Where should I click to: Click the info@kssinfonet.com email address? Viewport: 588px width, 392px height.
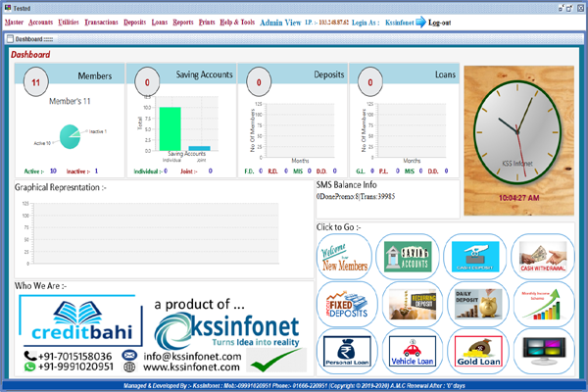point(192,356)
